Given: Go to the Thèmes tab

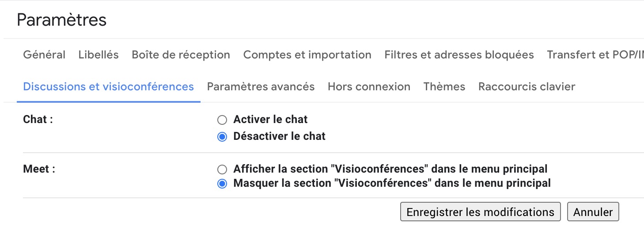Looking at the screenshot, I should point(444,87).
